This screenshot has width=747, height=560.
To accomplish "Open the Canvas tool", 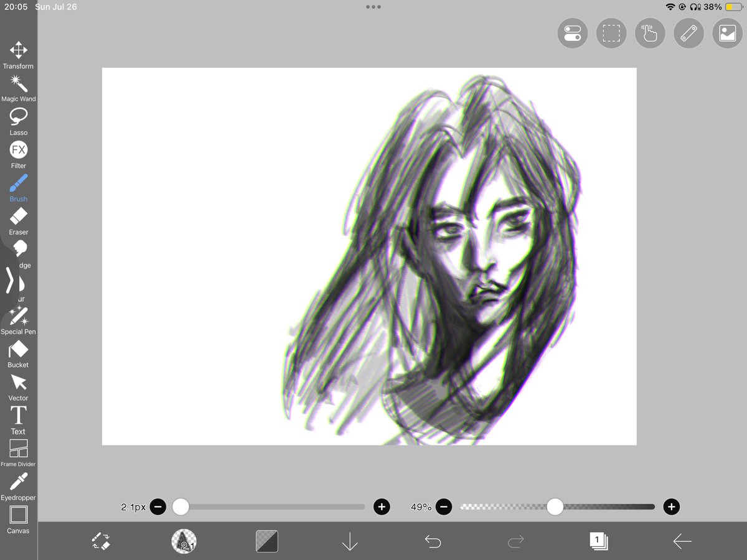I will coord(18,520).
